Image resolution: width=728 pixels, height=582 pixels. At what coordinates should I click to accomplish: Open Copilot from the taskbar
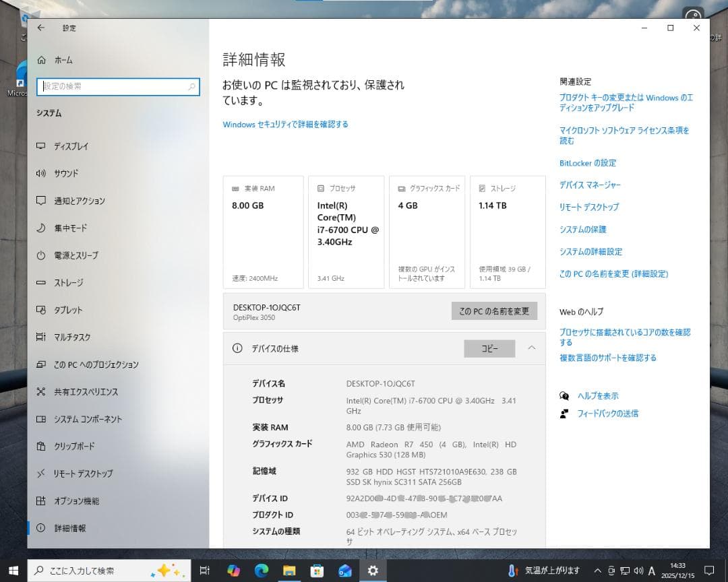(x=233, y=571)
